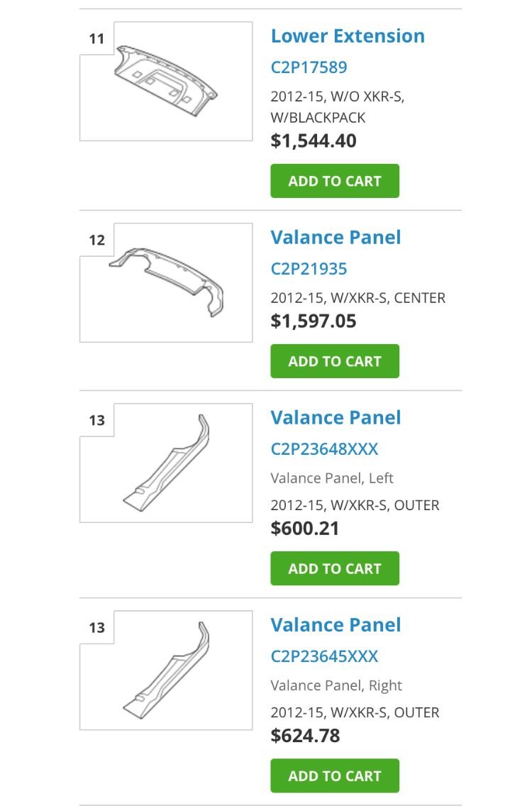The height and width of the screenshot is (811, 532).
Task: Open the Left Valance Panel title link
Action: [336, 418]
